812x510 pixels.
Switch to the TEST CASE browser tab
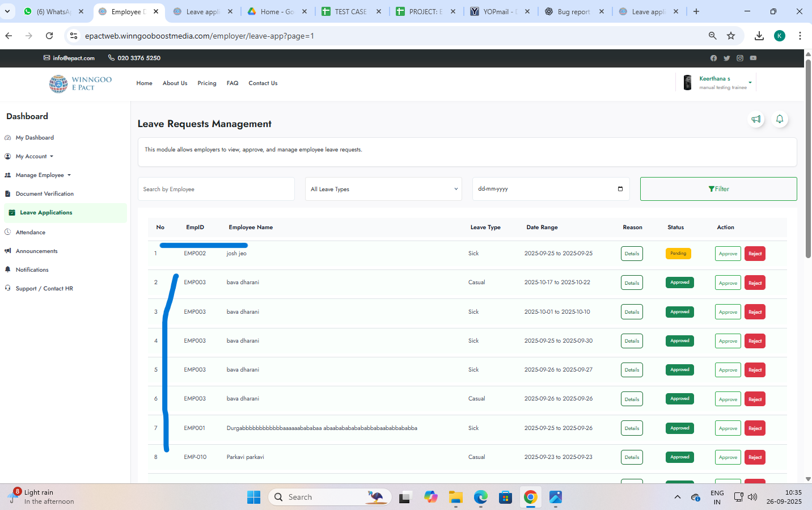click(x=350, y=11)
